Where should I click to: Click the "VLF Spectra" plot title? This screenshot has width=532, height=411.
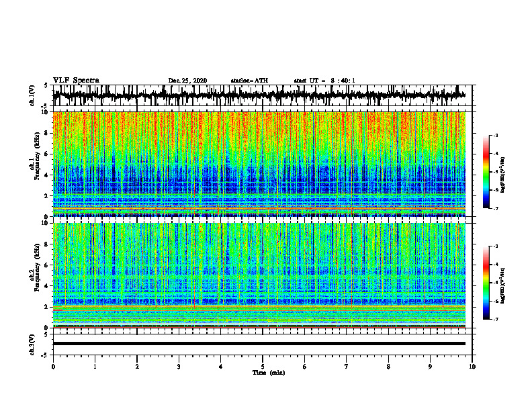76,81
